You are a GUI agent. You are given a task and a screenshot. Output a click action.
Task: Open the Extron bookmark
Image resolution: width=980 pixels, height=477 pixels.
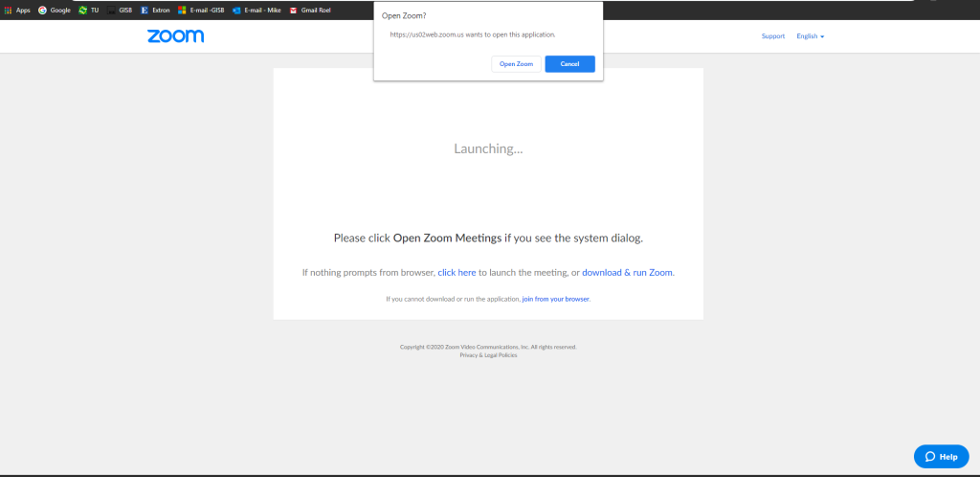point(155,10)
